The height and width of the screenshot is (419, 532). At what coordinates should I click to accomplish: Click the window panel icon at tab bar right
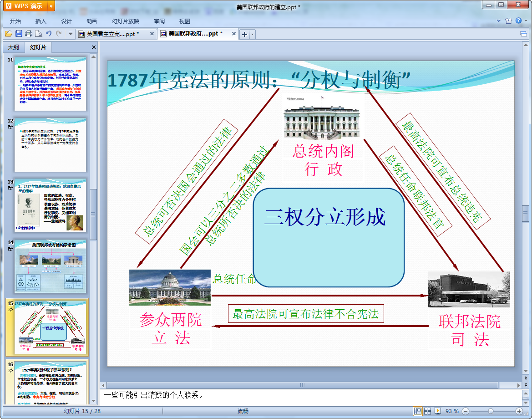(523, 34)
